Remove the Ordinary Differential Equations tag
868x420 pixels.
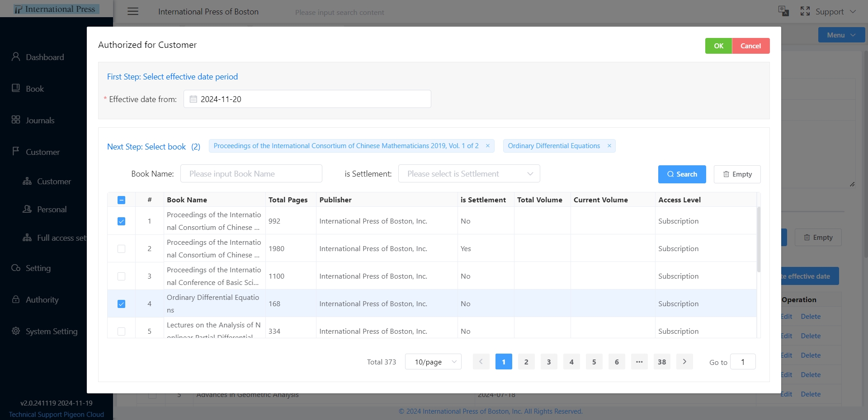(x=609, y=146)
